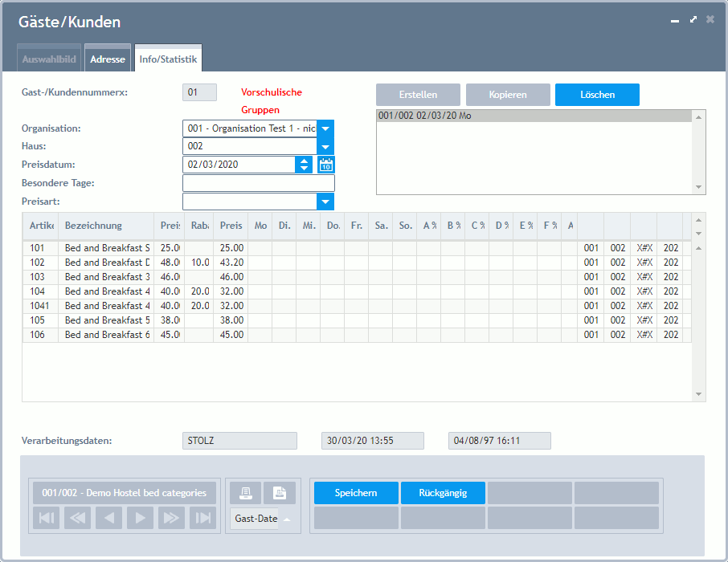Click the STOLZ Verarbeitungsdaten field

click(239, 441)
